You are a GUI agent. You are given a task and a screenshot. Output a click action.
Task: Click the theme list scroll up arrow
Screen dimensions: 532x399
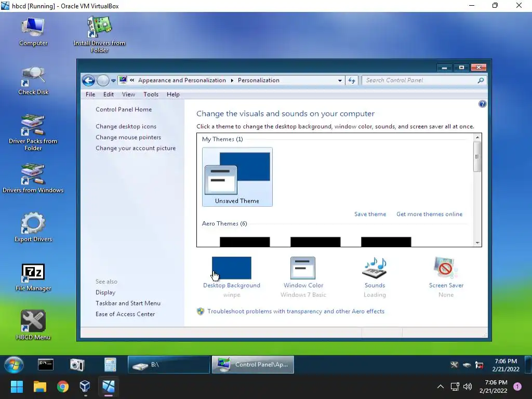click(x=477, y=137)
